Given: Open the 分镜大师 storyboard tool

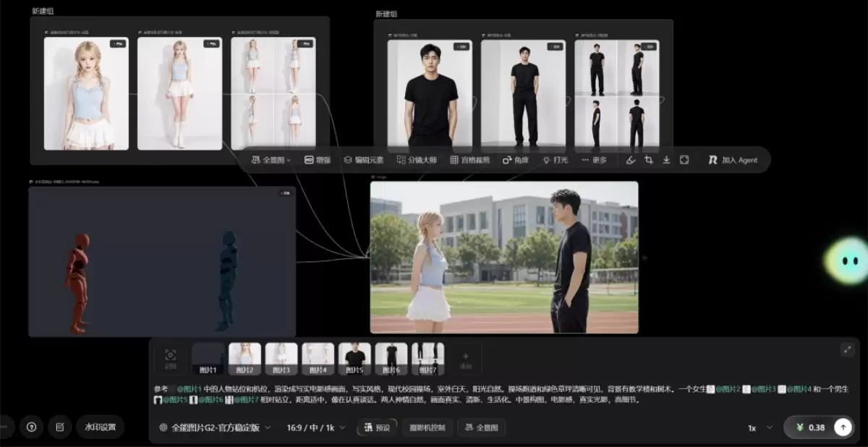Looking at the screenshot, I should click(416, 160).
